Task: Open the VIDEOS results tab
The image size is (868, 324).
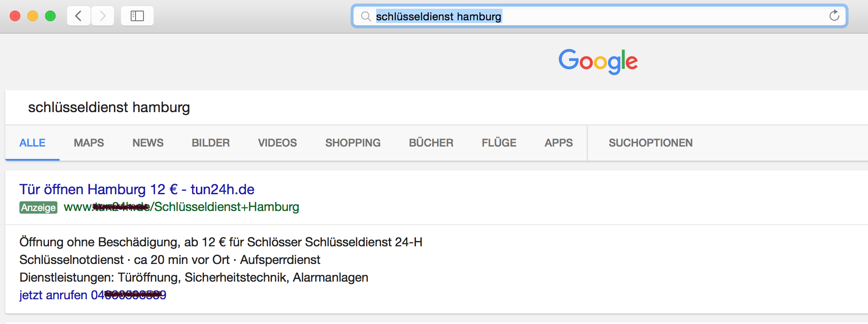Action: pyautogui.click(x=277, y=143)
